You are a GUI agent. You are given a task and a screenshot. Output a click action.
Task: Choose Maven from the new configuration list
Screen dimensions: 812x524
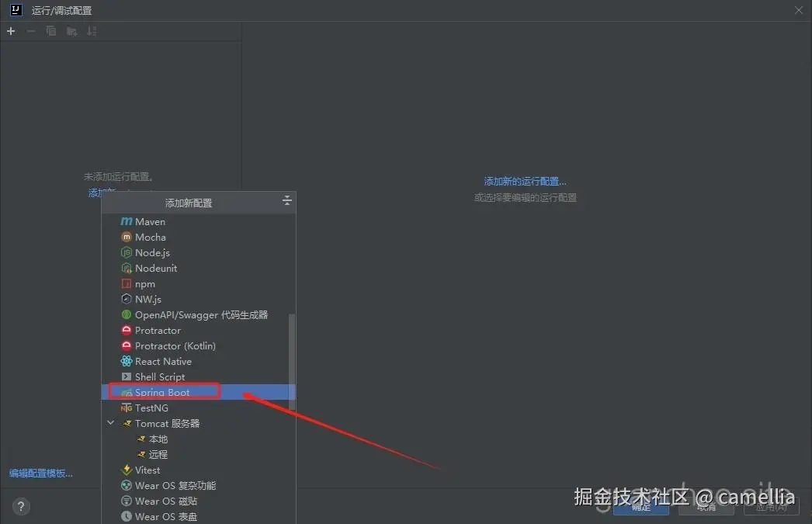(x=198, y=221)
